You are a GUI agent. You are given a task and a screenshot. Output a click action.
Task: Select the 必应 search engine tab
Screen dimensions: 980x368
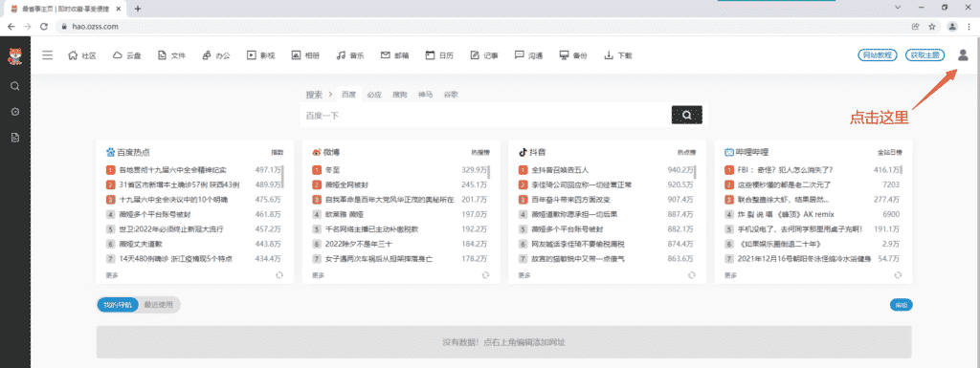(x=374, y=95)
